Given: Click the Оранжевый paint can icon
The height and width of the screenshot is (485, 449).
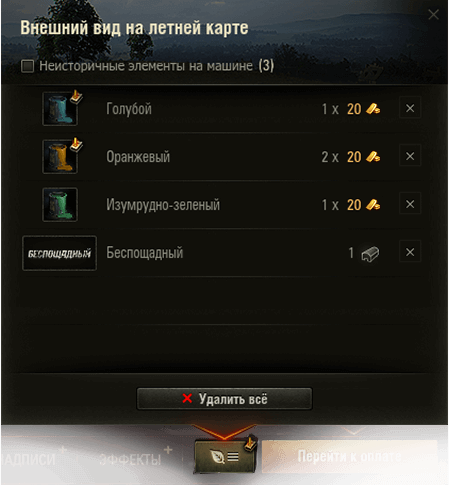Looking at the screenshot, I should coord(60,157).
